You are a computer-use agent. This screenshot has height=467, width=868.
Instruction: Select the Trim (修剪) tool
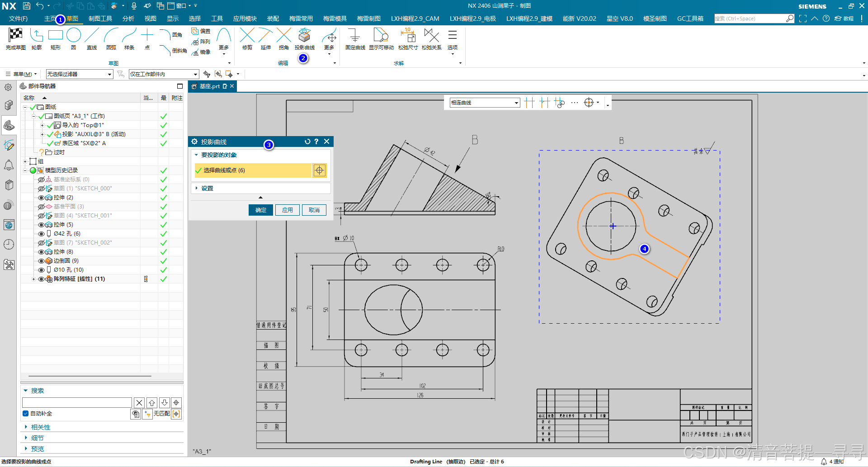tap(247, 35)
